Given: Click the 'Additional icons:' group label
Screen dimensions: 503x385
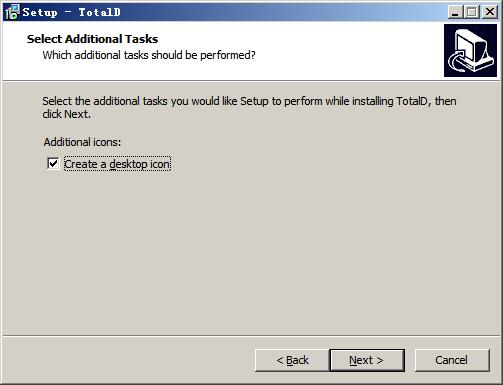Looking at the screenshot, I should pos(82,142).
